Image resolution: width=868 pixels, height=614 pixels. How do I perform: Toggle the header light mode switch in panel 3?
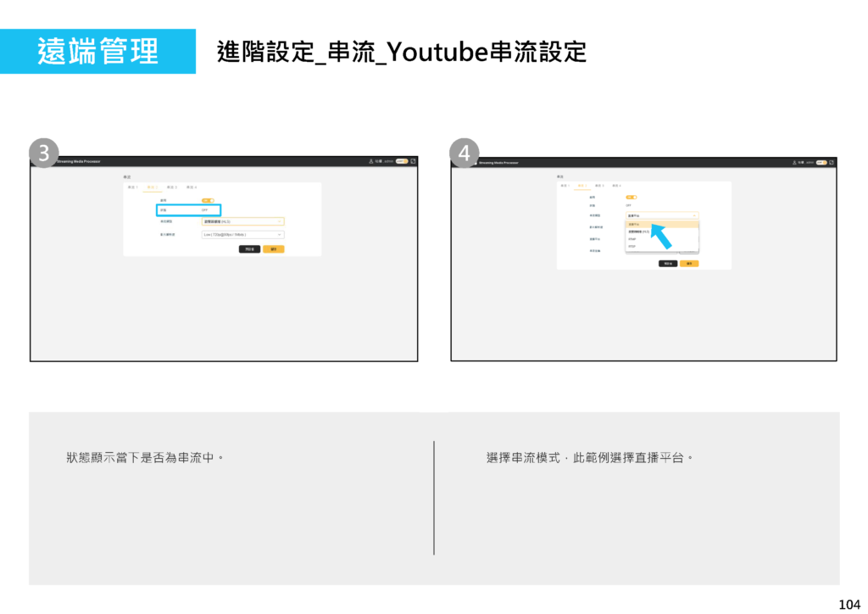coord(402,161)
